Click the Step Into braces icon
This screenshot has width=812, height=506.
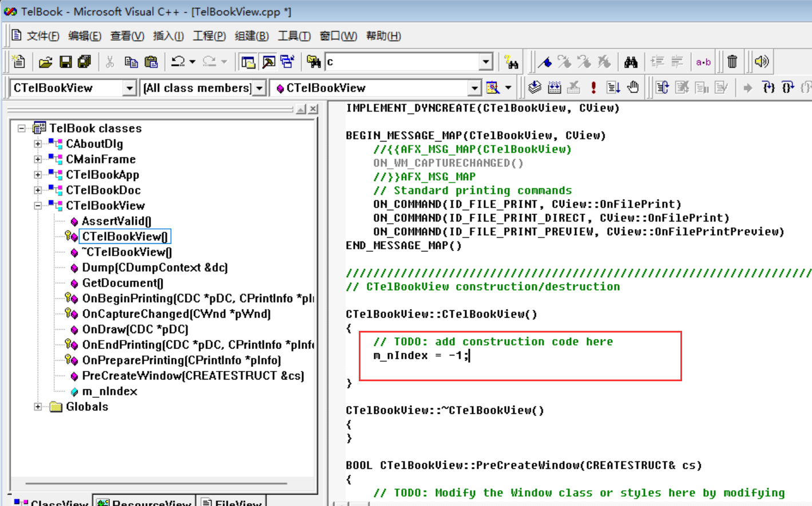tap(769, 88)
